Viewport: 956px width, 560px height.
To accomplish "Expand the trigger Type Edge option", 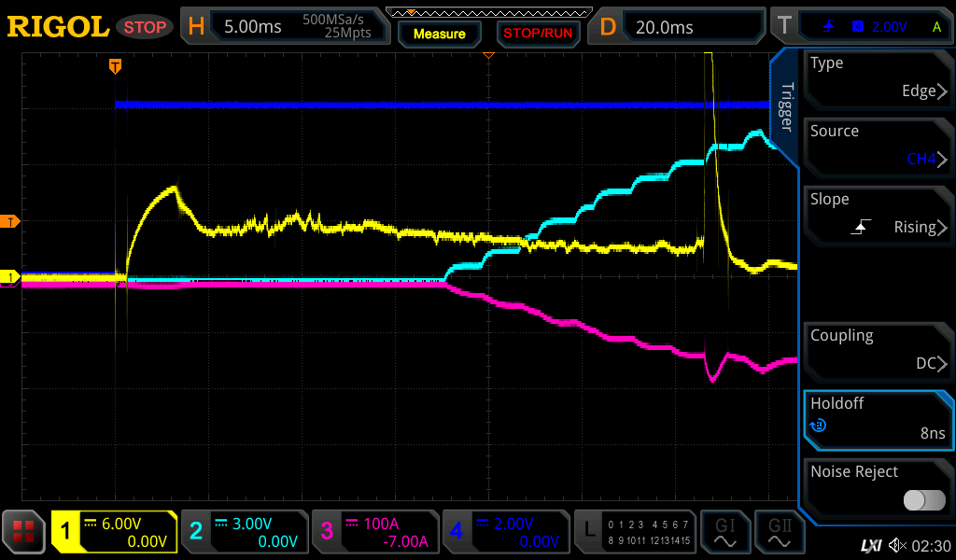I will pyautogui.click(x=878, y=78).
